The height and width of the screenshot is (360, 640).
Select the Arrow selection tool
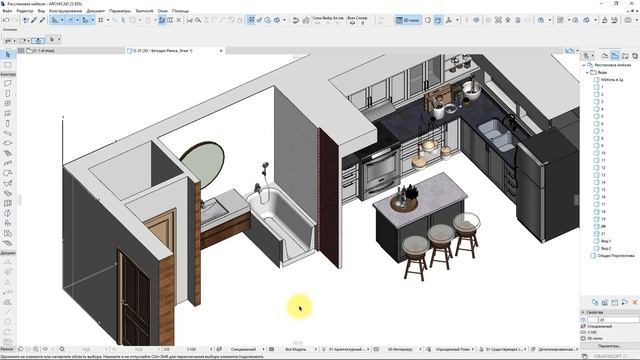(8, 55)
